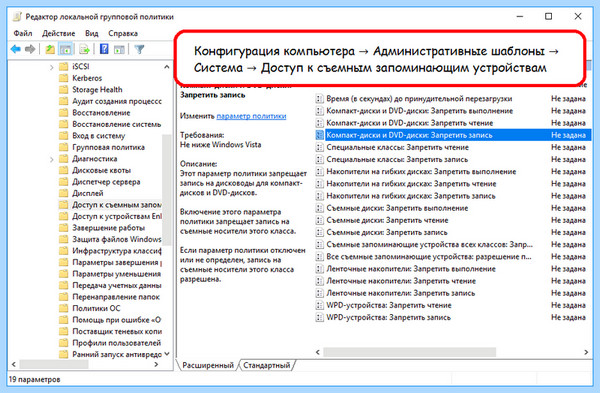Viewport: 600px width, 393px height.
Task: Click folder icon next to Storage Health
Action: point(64,90)
